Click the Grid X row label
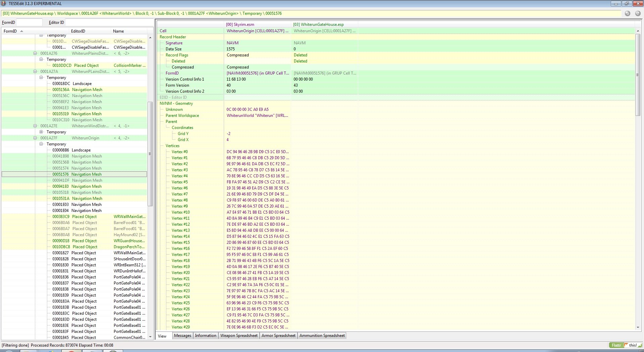644x352 pixels. click(183, 140)
